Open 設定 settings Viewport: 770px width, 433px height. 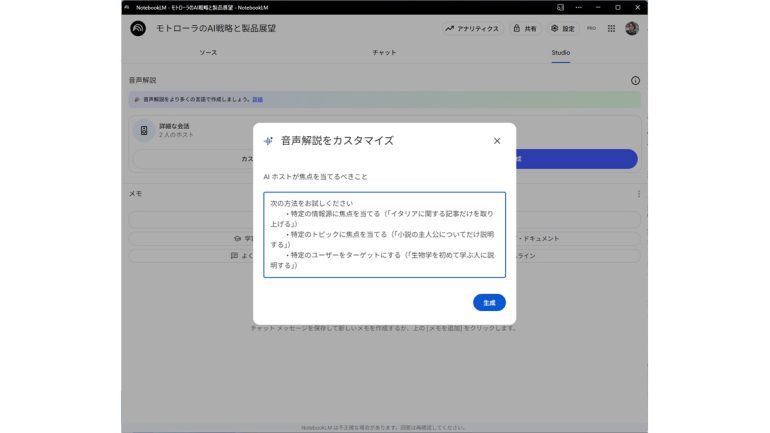click(x=563, y=28)
